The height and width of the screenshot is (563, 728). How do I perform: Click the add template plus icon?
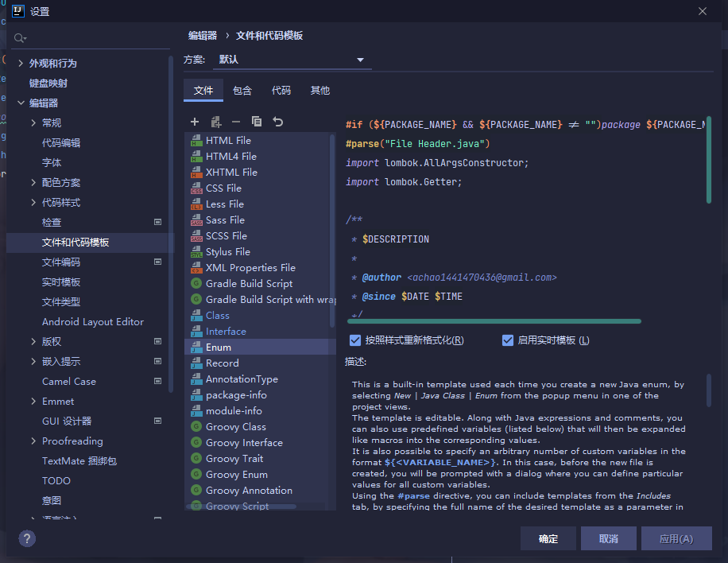point(195,122)
